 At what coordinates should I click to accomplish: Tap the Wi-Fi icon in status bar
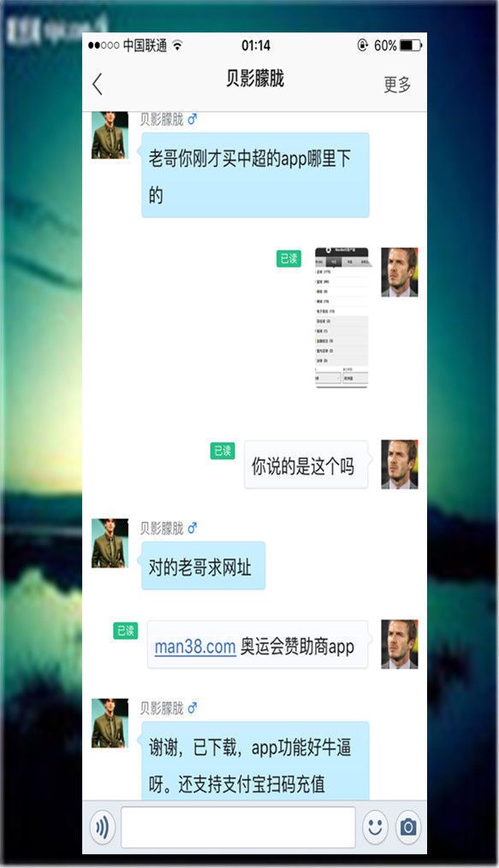click(177, 44)
